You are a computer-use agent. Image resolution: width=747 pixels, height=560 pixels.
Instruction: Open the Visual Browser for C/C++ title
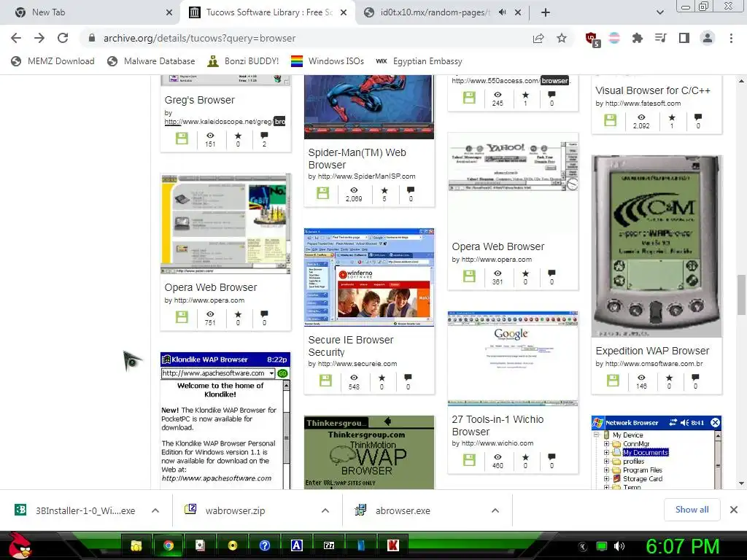[x=653, y=90]
